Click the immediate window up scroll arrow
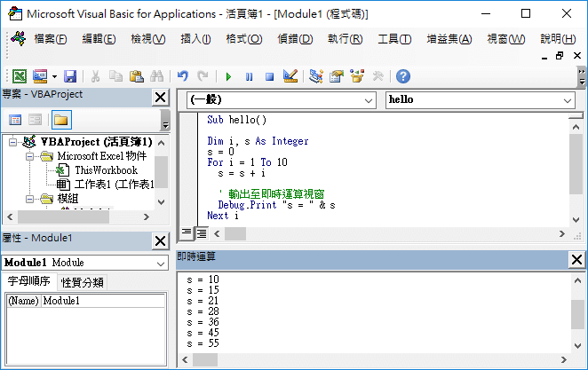Image resolution: width=588 pixels, height=370 pixels. pyautogui.click(x=577, y=280)
